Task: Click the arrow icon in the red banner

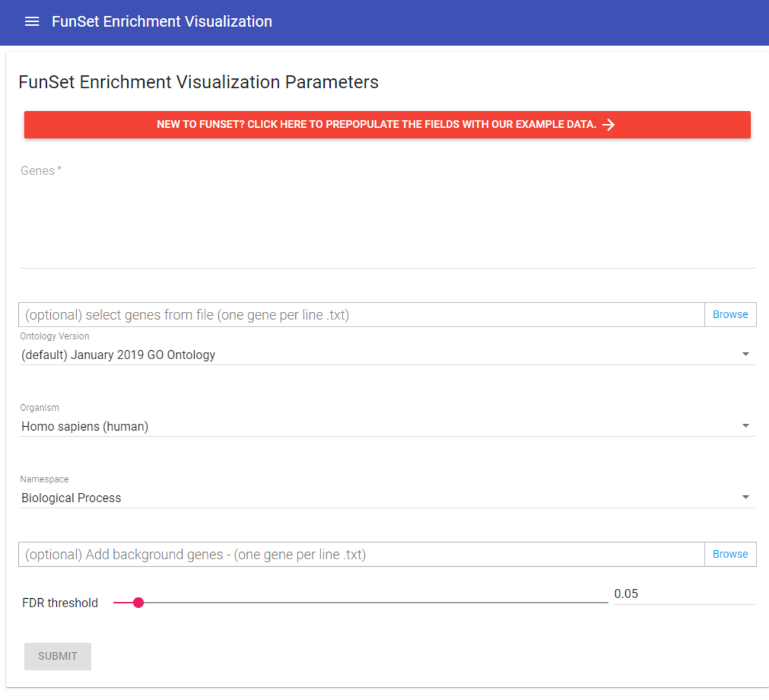Action: pos(608,125)
